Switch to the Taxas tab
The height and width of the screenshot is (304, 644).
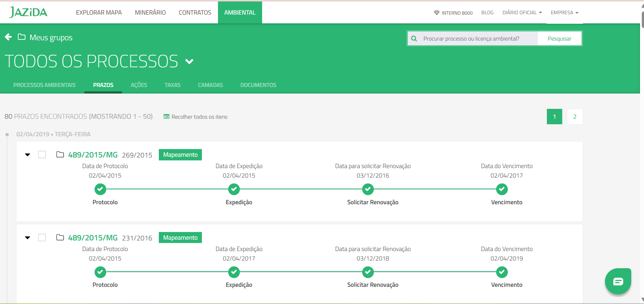[x=172, y=85]
